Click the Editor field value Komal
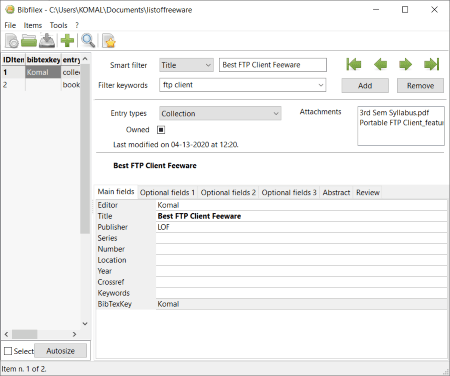Image resolution: width=450 pixels, height=376 pixels. pos(301,205)
